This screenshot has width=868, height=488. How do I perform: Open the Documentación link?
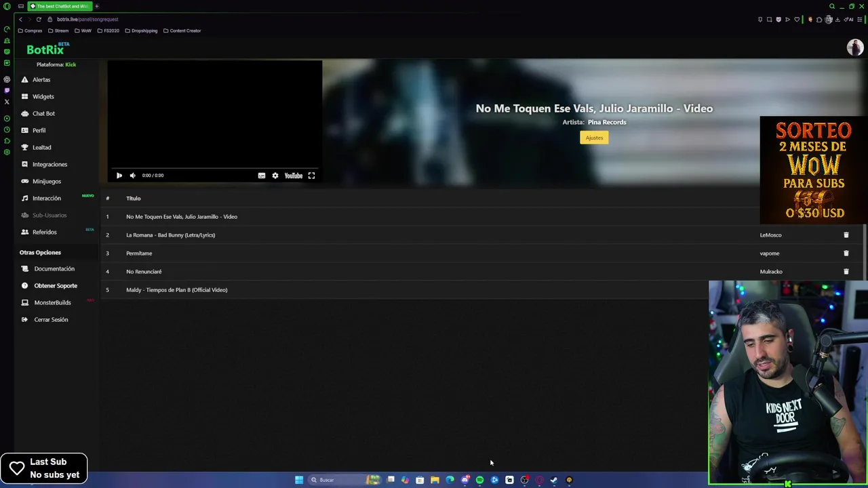[54, 269]
